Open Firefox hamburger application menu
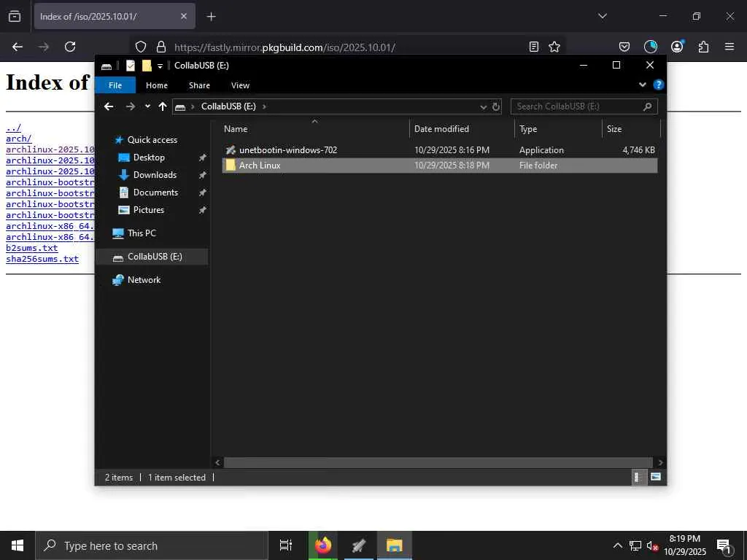 [729, 47]
